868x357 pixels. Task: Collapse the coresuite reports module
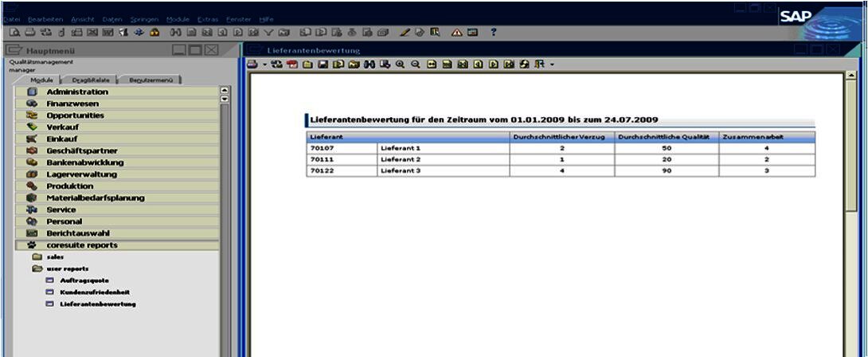click(x=117, y=245)
